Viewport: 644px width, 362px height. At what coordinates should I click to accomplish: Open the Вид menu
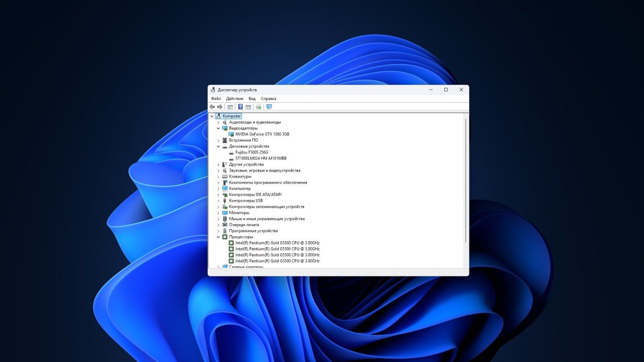click(x=252, y=99)
